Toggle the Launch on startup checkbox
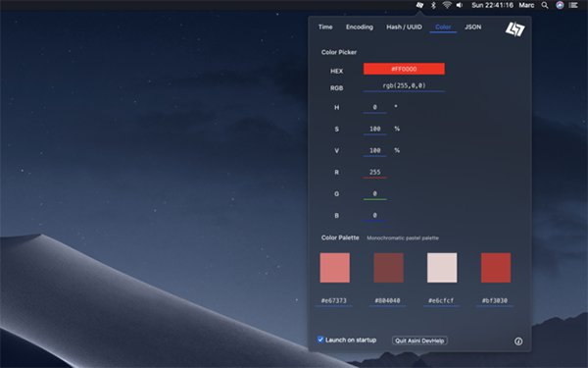This screenshot has height=368, width=588. 320,340
